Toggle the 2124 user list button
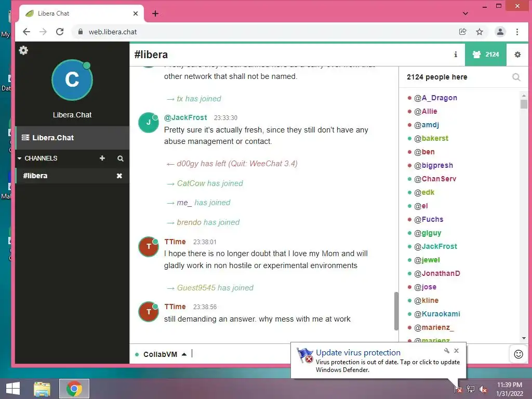This screenshot has height=399, width=532. coord(486,54)
